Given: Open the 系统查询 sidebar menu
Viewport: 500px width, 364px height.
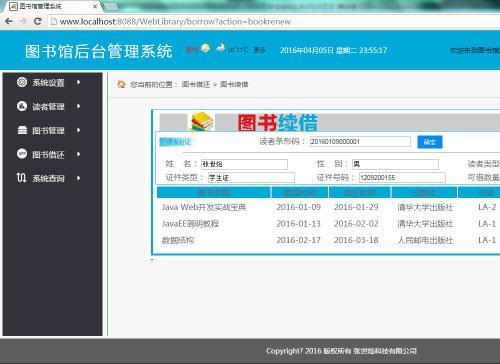Looking at the screenshot, I should coord(49,178).
